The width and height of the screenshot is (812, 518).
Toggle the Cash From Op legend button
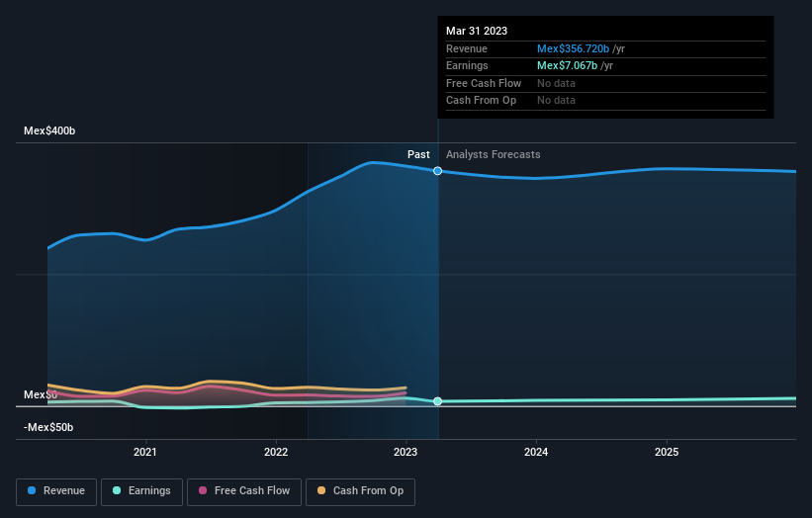point(360,491)
